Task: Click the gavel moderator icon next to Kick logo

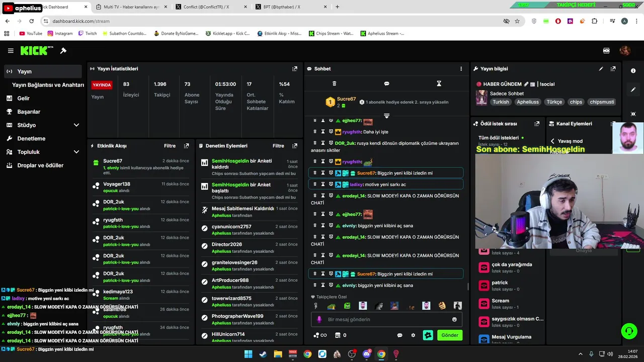Action: [x=63, y=51]
